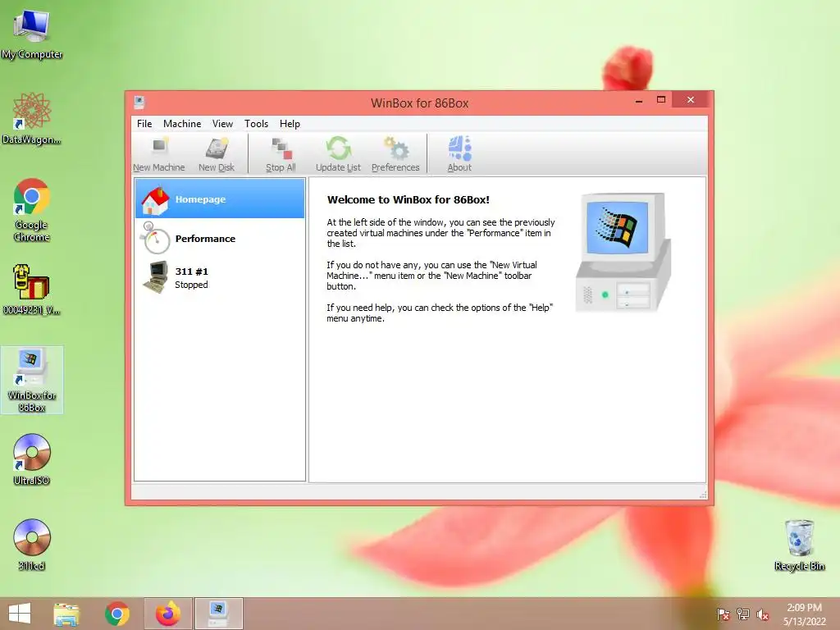Open the View menu
Screen dimensions: 840x630
coord(222,124)
